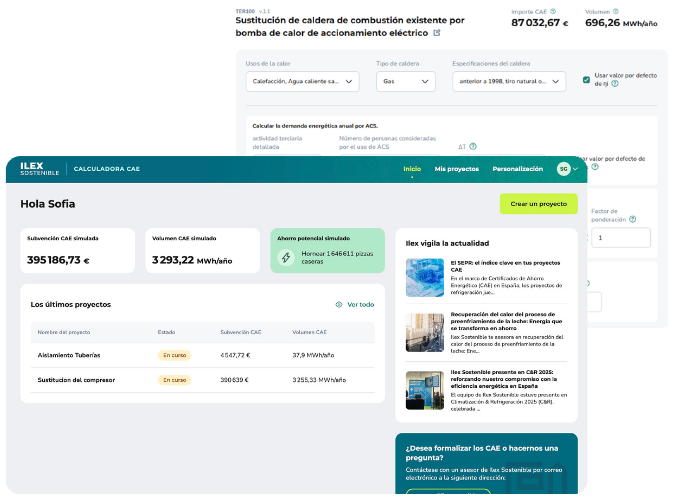Click the help icon next to Volumen
Screen dimensions: 682x500
[617, 12]
